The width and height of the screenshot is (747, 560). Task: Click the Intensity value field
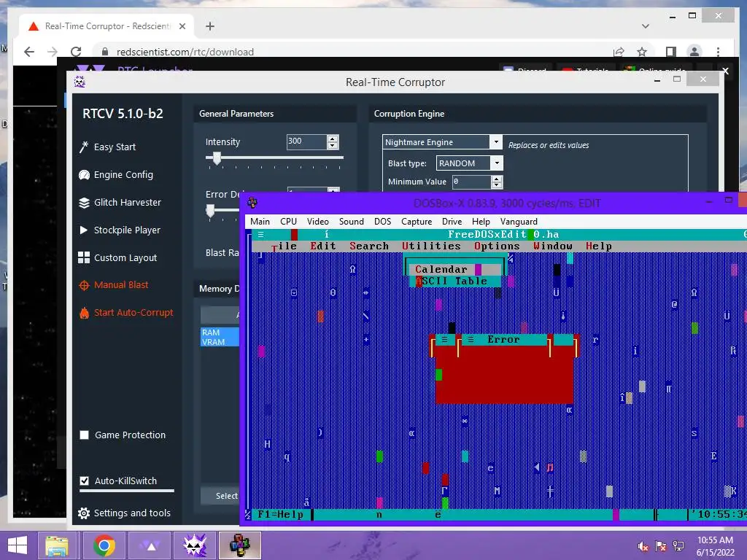coord(307,142)
